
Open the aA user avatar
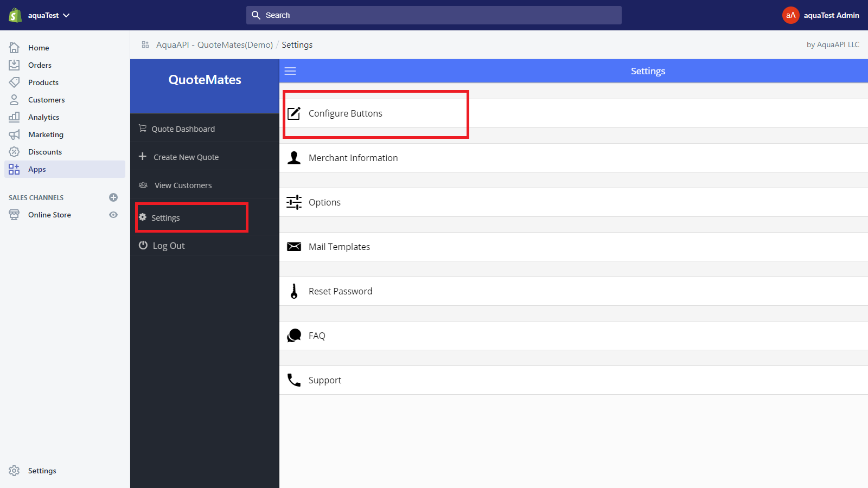pos(791,15)
